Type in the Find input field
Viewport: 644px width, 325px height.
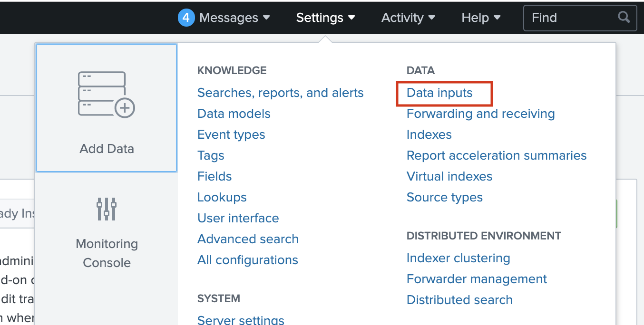point(571,18)
